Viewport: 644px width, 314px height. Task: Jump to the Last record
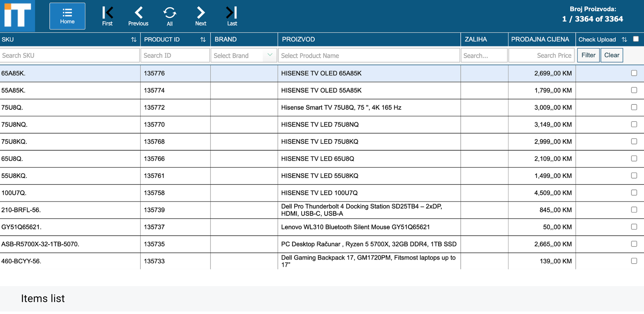[x=232, y=16]
